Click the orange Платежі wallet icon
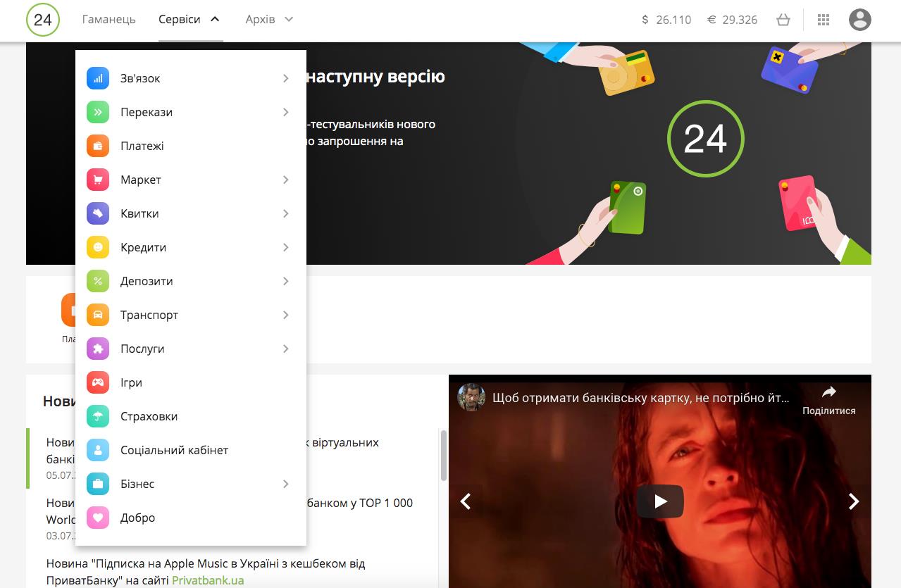 (98, 146)
